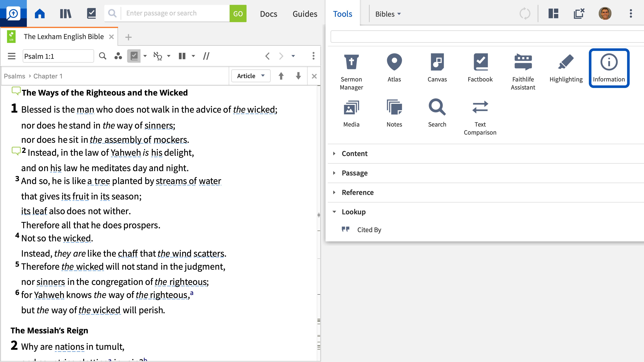The width and height of the screenshot is (644, 362).
Task: Open the Notes tool
Action: pyautogui.click(x=394, y=114)
